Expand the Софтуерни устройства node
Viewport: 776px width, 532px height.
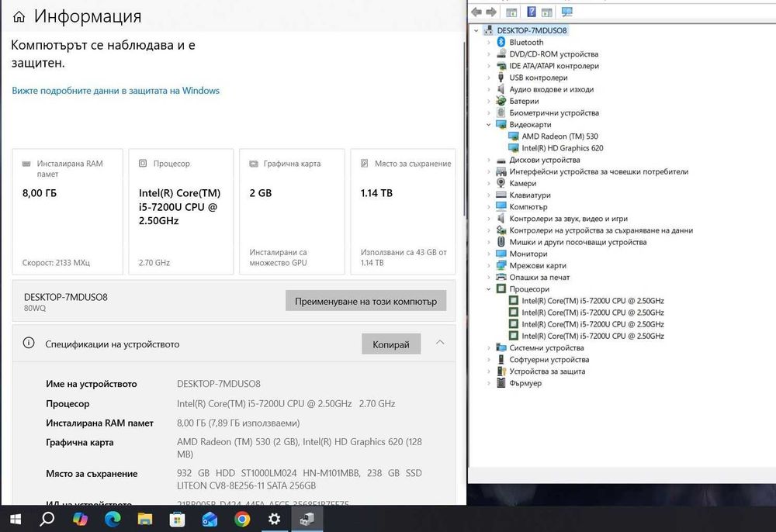point(488,359)
